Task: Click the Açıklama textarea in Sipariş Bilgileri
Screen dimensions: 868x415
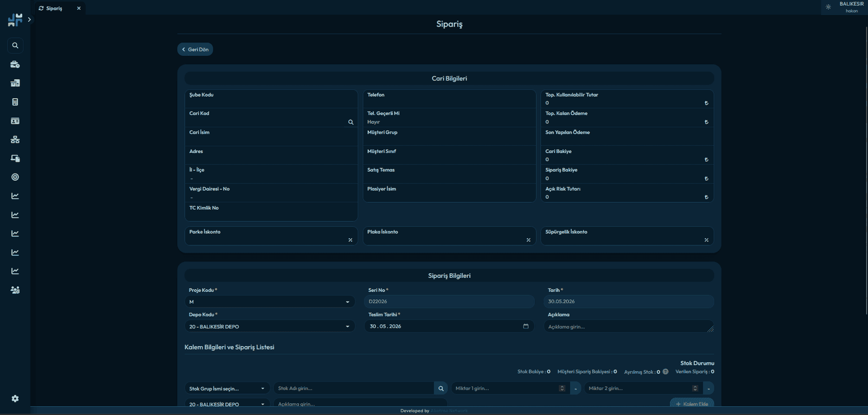Action: coord(629,327)
